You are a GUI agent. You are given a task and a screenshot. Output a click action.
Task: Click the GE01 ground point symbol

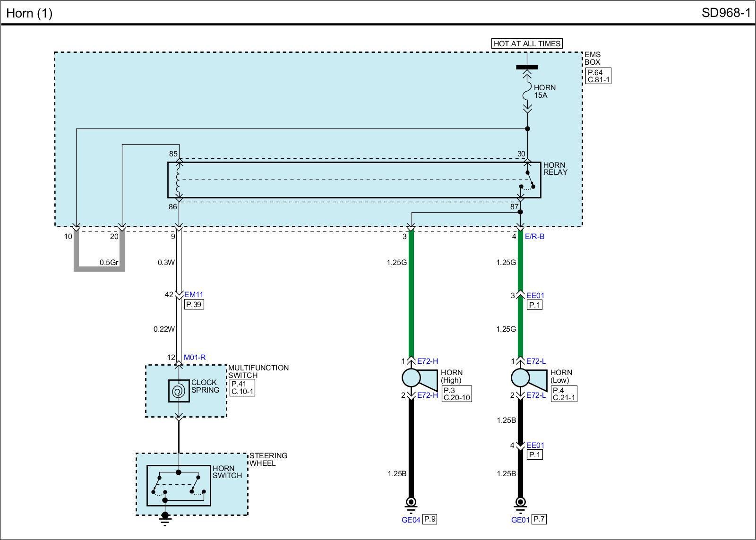coord(520,503)
